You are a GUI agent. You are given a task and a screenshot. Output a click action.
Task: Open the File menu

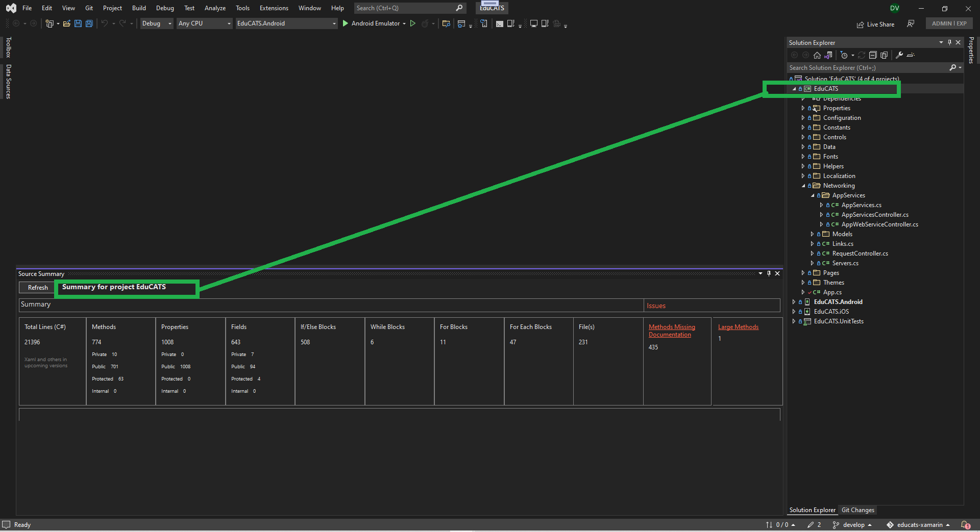pyautogui.click(x=27, y=8)
